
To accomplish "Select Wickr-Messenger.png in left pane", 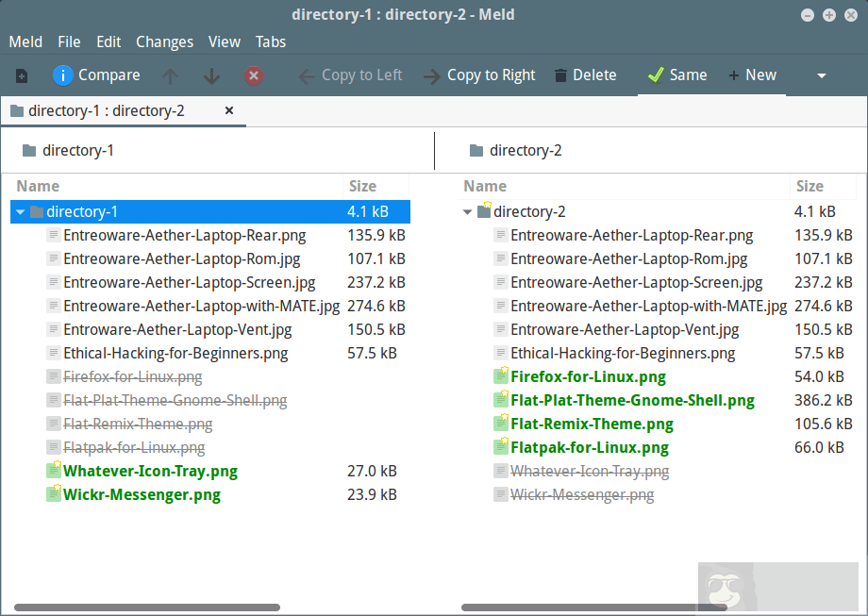I will click(x=142, y=494).
